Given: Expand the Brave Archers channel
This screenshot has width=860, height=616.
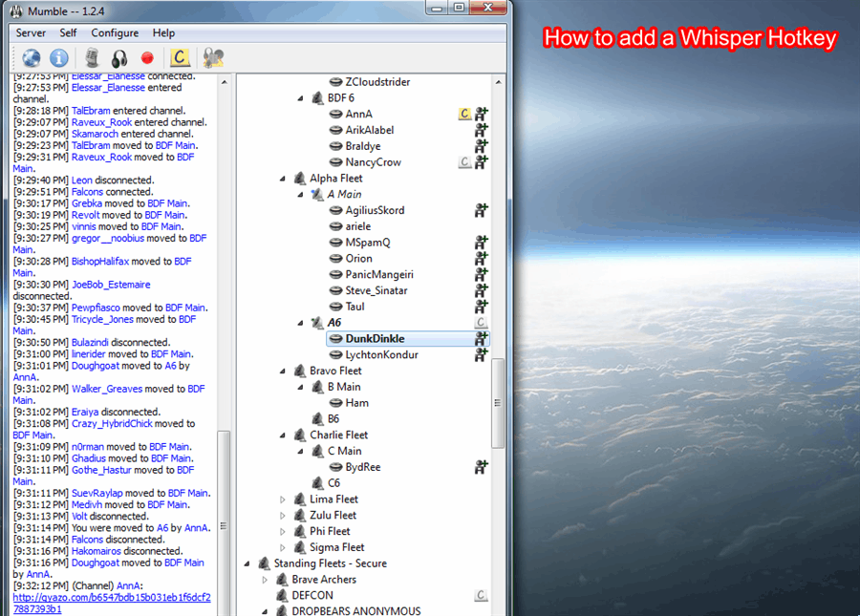Looking at the screenshot, I should 265,580.
